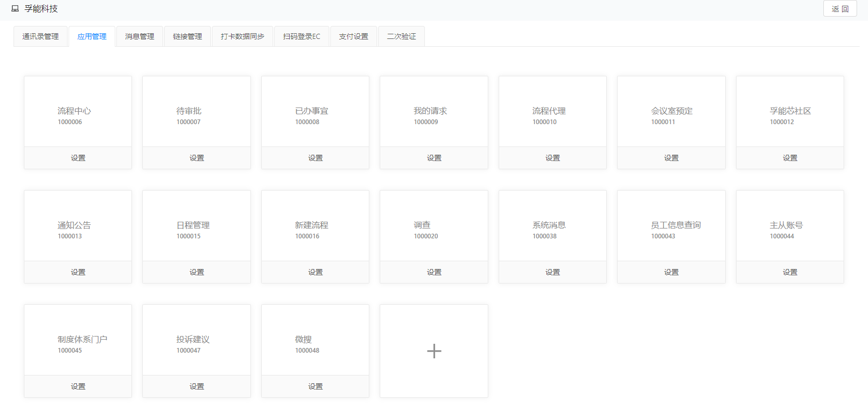Open 设置 for 投诉建议
This screenshot has height=403, width=868.
[196, 386]
